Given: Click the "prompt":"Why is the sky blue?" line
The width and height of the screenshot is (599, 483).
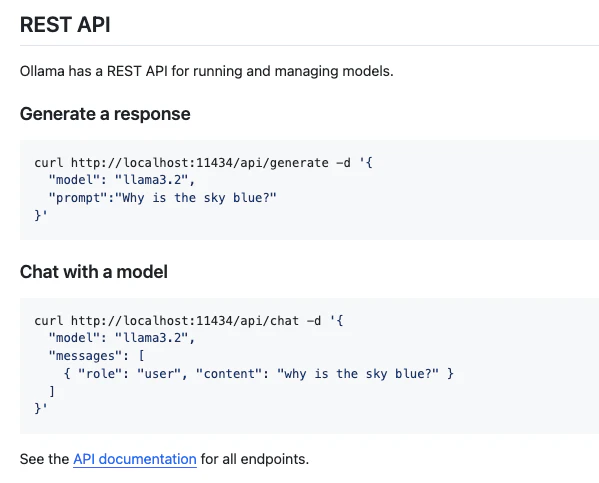Looking at the screenshot, I should (x=162, y=198).
